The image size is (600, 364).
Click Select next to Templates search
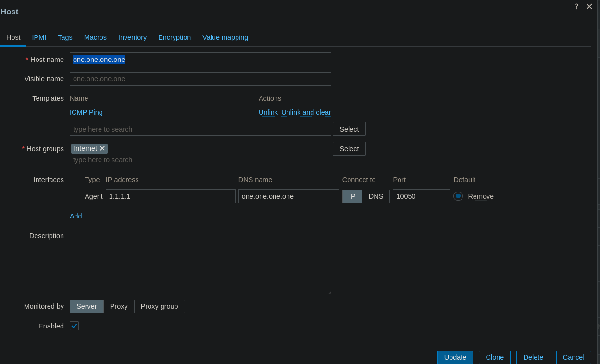pyautogui.click(x=349, y=129)
